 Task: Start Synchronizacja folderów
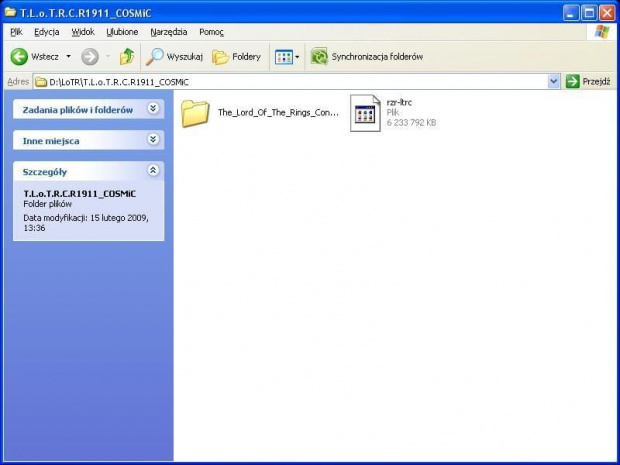pos(367,57)
